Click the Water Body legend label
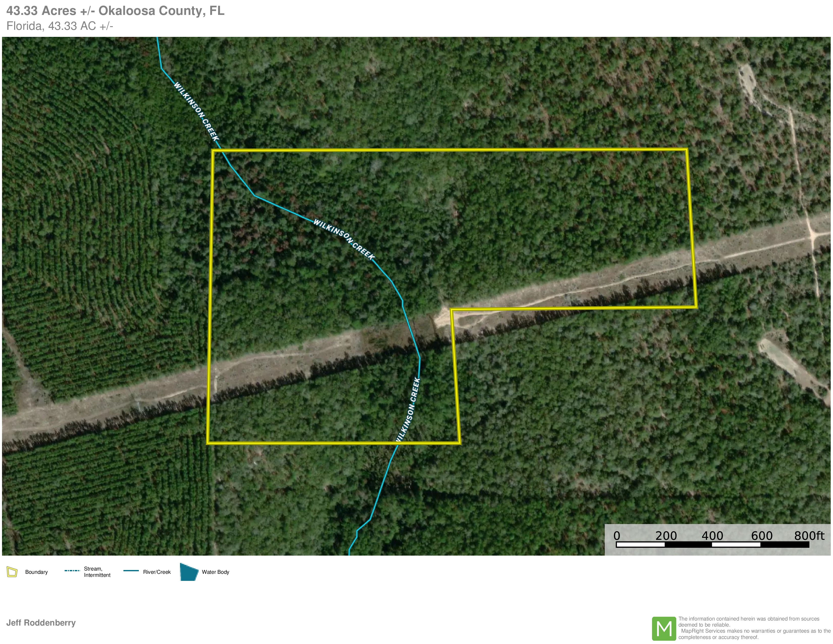This screenshot has width=833, height=644. pyautogui.click(x=216, y=572)
